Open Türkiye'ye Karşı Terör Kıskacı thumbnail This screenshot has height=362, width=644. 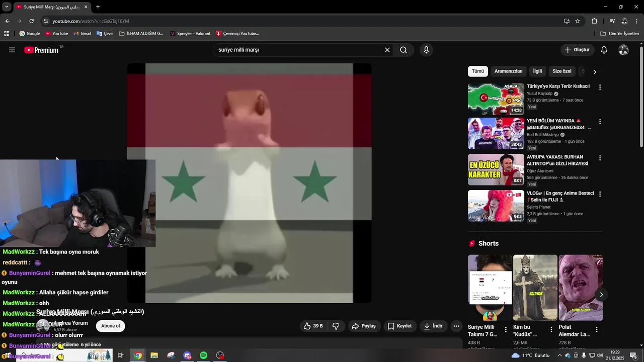[x=496, y=99]
